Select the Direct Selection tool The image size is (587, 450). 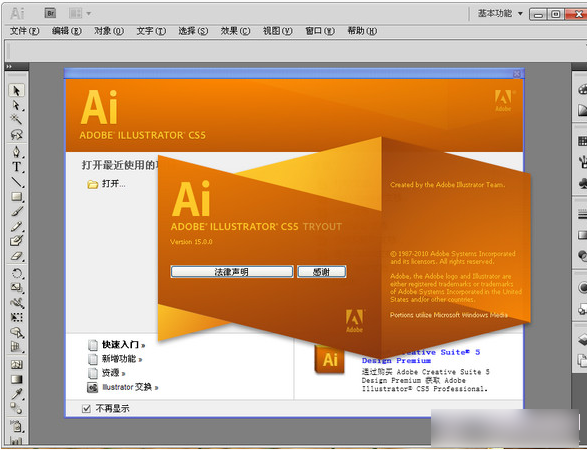click(16, 106)
